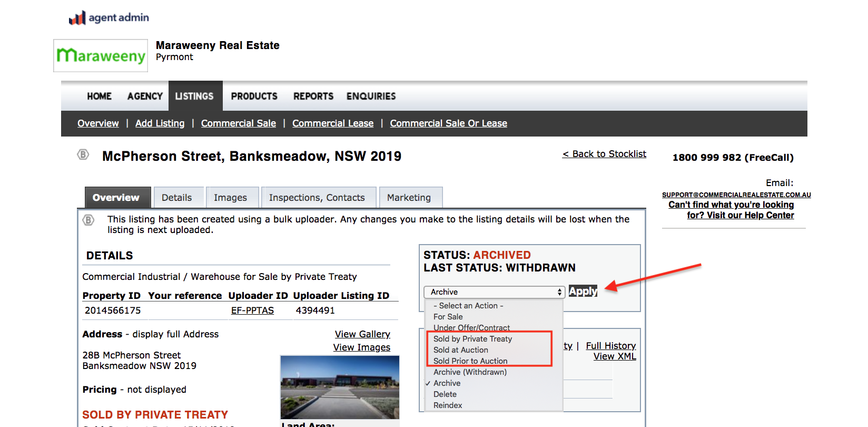Select the Delete option in the dropdown
868x427 pixels.
(x=445, y=394)
